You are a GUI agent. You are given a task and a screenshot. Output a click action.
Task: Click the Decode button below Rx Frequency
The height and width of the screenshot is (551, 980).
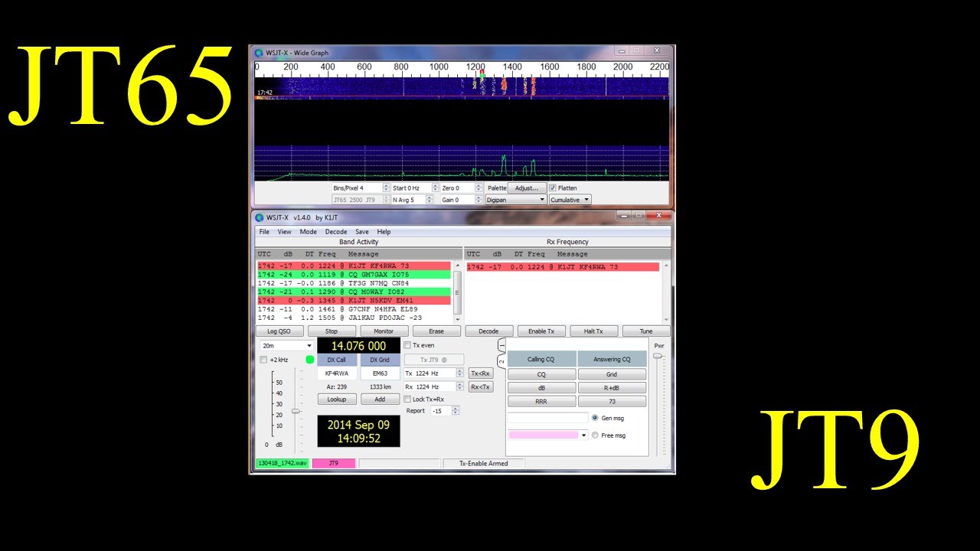pyautogui.click(x=488, y=331)
